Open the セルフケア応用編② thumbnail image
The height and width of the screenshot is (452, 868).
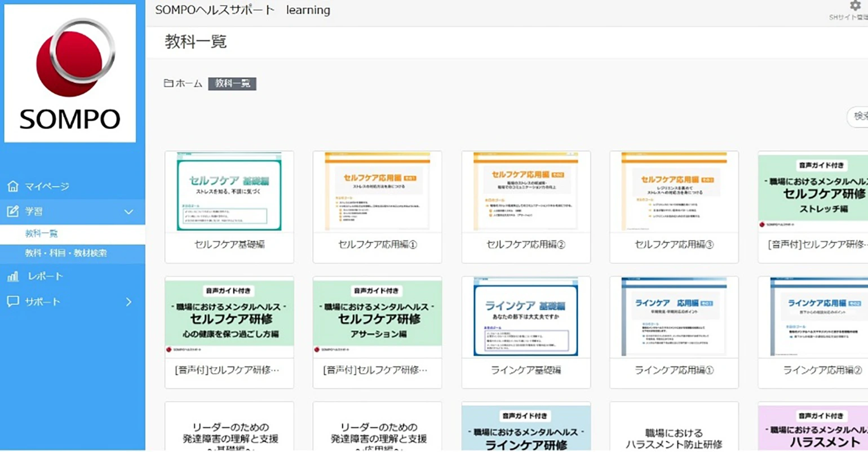(x=526, y=192)
